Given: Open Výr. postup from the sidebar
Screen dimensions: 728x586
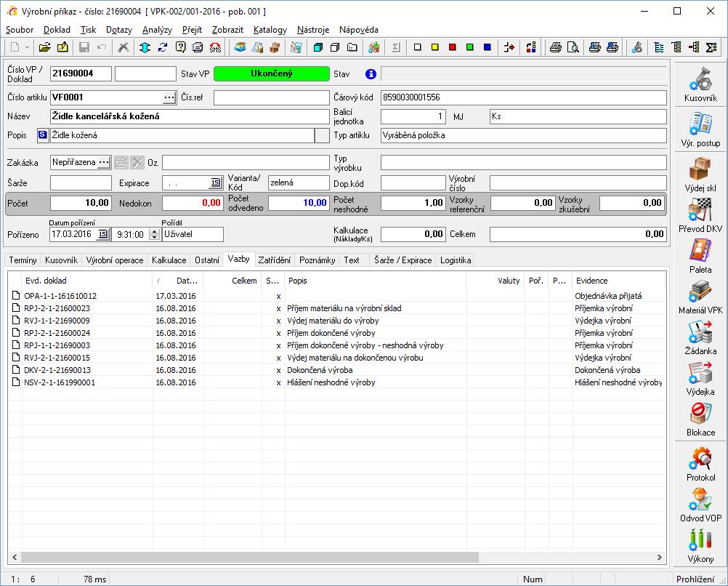Looking at the screenshot, I should click(x=700, y=129).
